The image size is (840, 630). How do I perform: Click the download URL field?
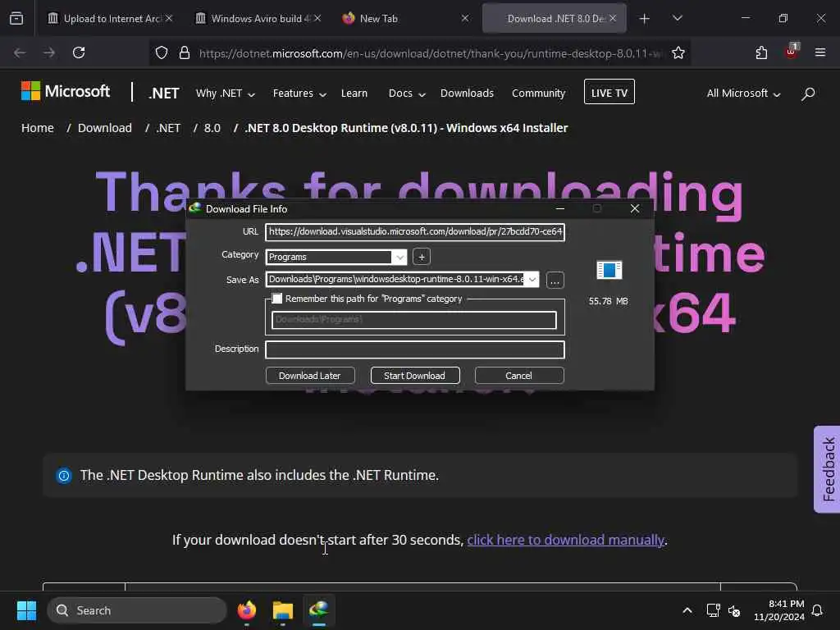[x=414, y=232]
